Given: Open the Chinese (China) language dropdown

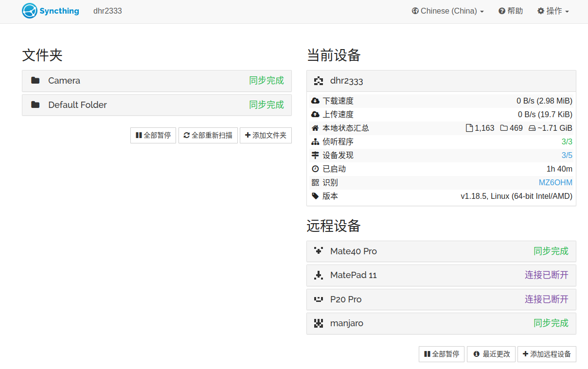Looking at the screenshot, I should coord(447,11).
